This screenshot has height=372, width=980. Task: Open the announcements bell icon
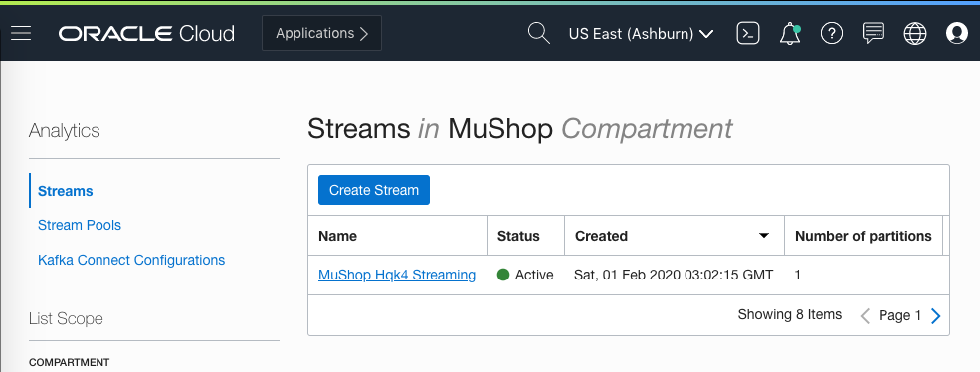coord(790,33)
